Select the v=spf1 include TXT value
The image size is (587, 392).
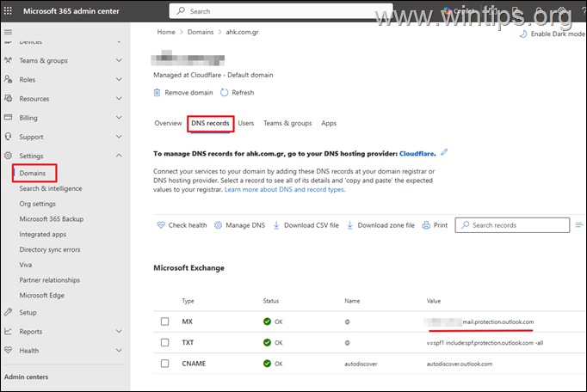[485, 343]
